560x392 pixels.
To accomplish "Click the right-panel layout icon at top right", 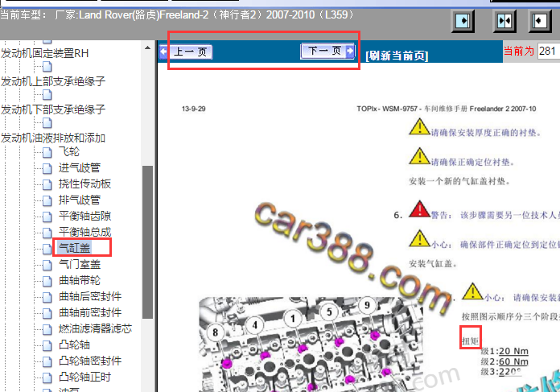I will pos(540,21).
